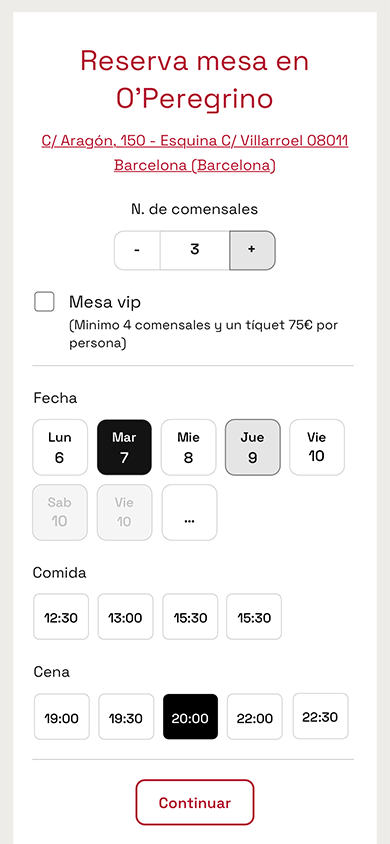Viewport: 390px width, 844px height.
Task: Select date Mar 7
Action: [x=124, y=447]
